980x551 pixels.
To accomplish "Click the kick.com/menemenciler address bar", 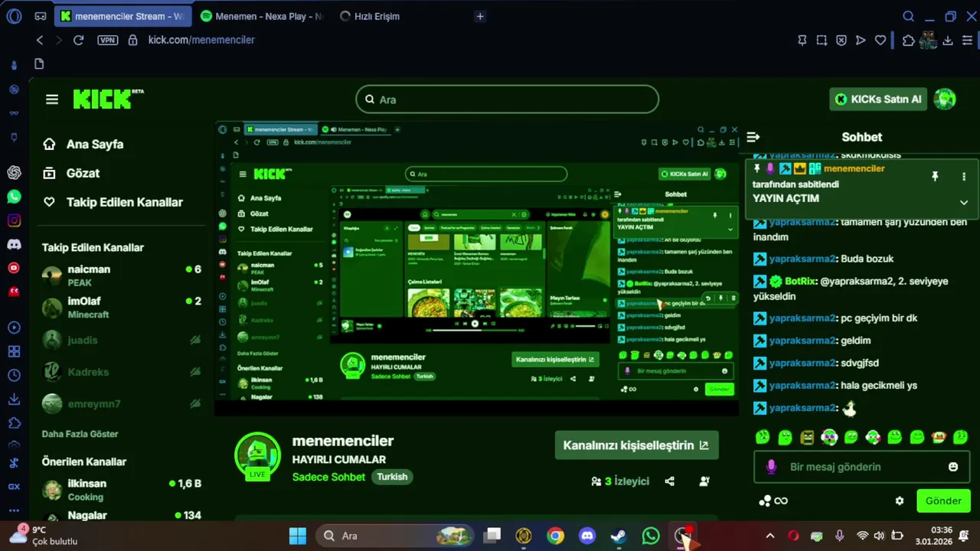I will (201, 40).
